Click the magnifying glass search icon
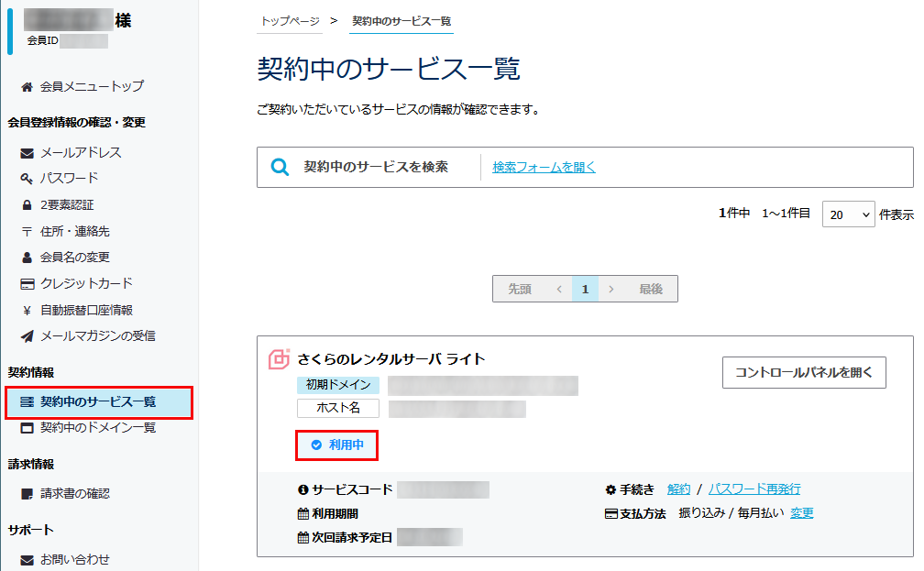Screen dimensions: 924x571 pyautogui.click(x=280, y=167)
